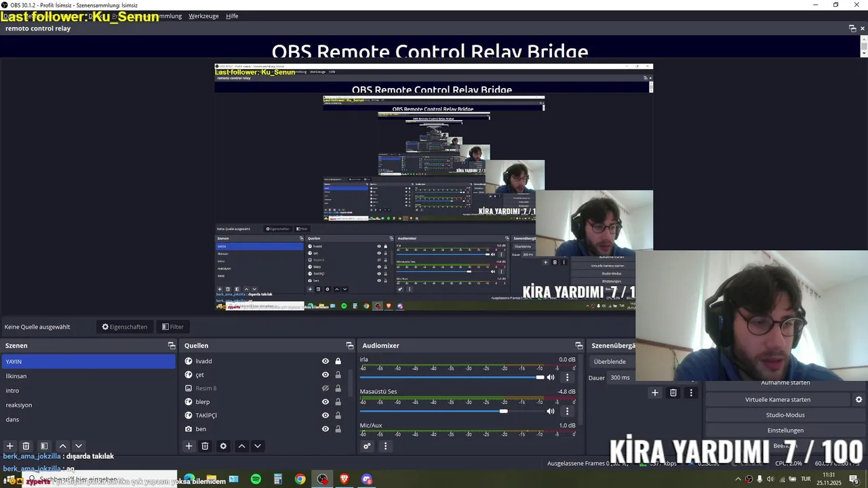Screen dimensions: 868x488
Task: Mute the Masaüstü Ses audio channel
Action: (551, 411)
